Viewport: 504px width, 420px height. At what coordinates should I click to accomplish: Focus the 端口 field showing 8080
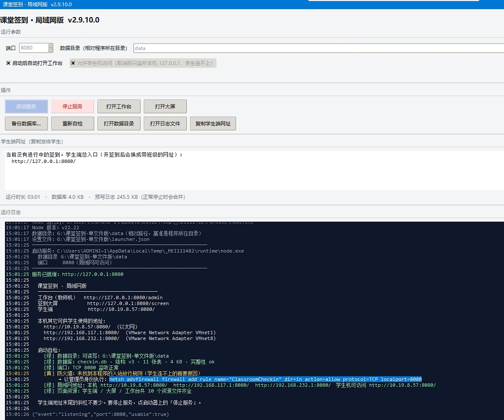[34, 48]
